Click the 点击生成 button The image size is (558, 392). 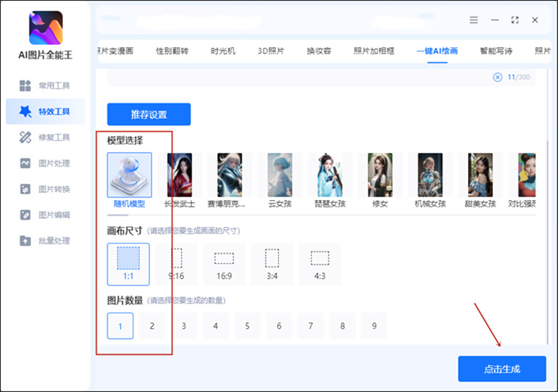coord(502,369)
